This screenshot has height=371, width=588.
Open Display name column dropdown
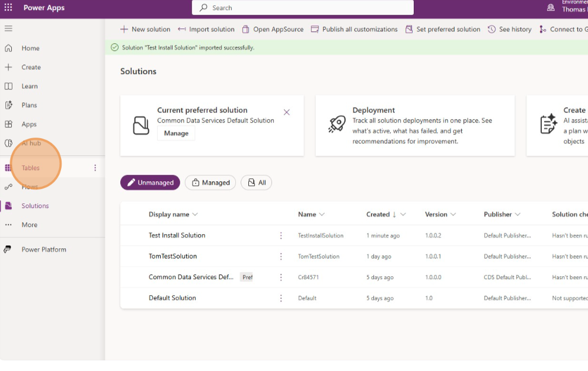click(x=195, y=215)
